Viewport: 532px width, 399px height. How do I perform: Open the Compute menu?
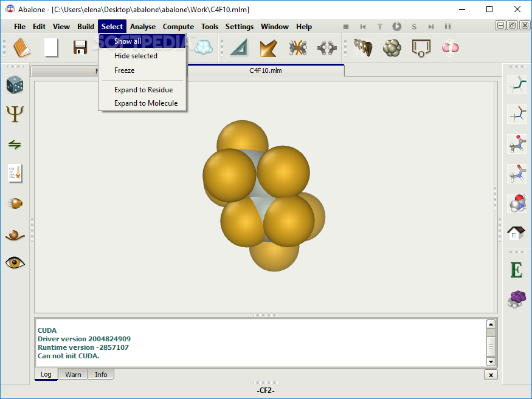[x=178, y=27]
